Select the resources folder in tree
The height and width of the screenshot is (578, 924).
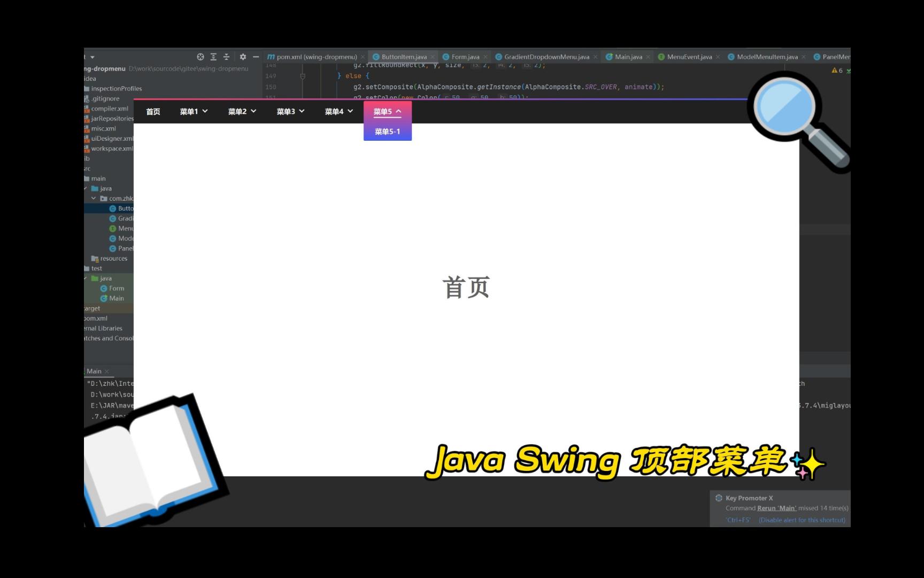click(x=109, y=258)
